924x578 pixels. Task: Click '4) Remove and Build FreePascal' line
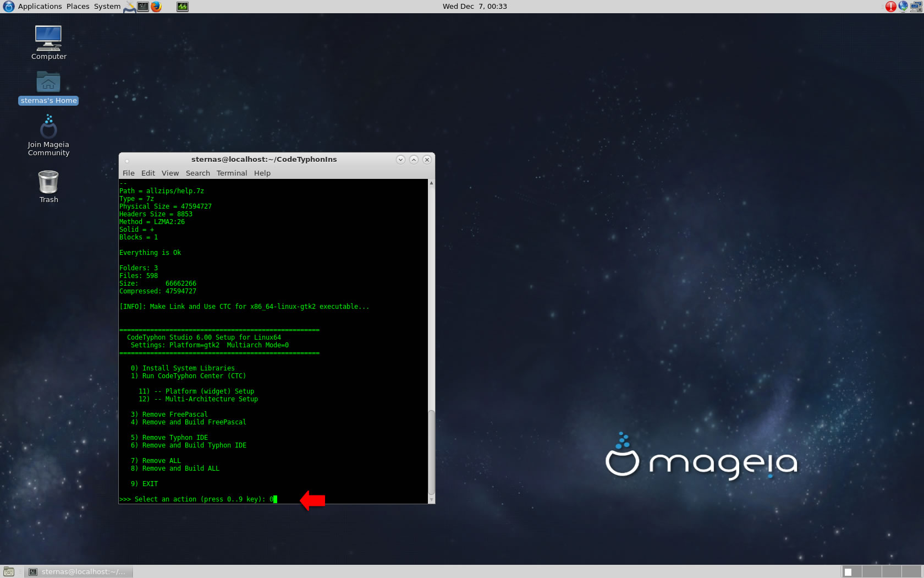tap(189, 422)
